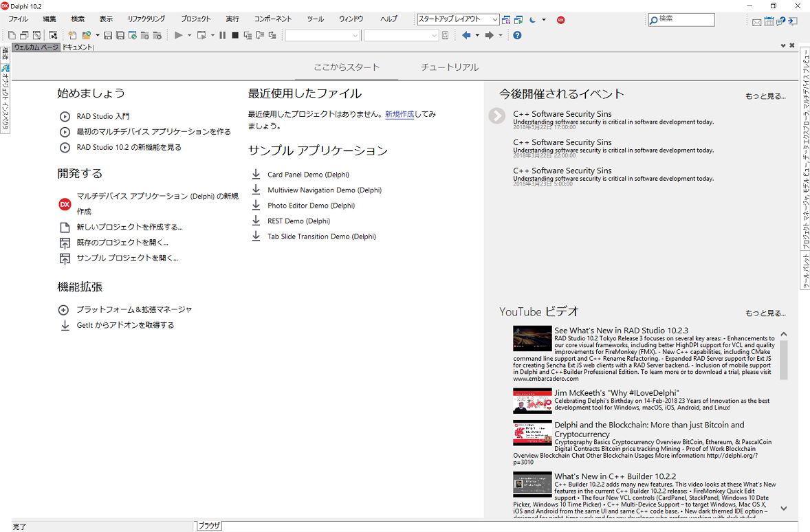Click the Save Desktop layout icon
This screenshot has width=810, height=532.
505,20
